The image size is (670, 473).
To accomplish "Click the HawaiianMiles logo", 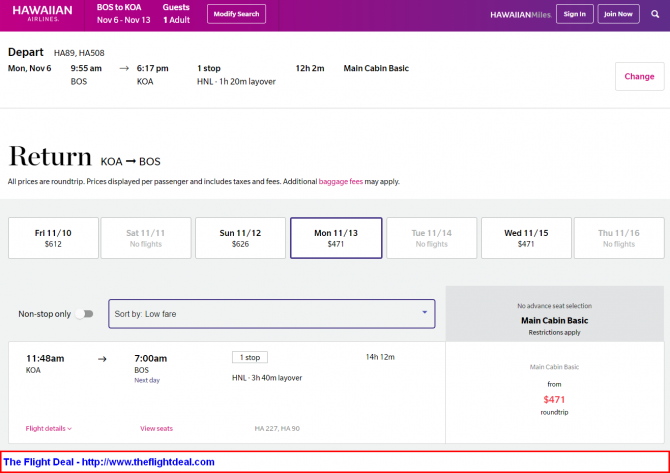I will pyautogui.click(x=520, y=15).
